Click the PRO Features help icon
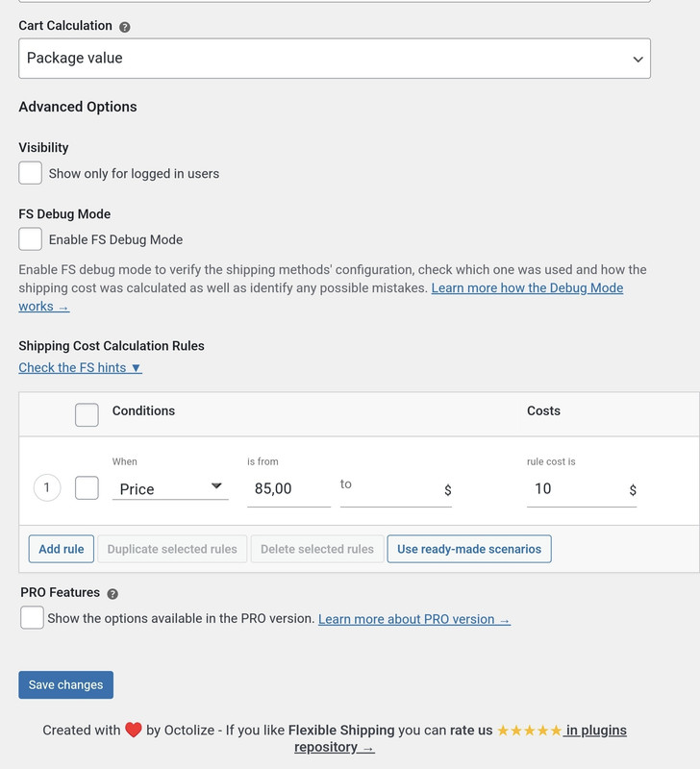Image resolution: width=700 pixels, height=769 pixels. pyautogui.click(x=112, y=594)
